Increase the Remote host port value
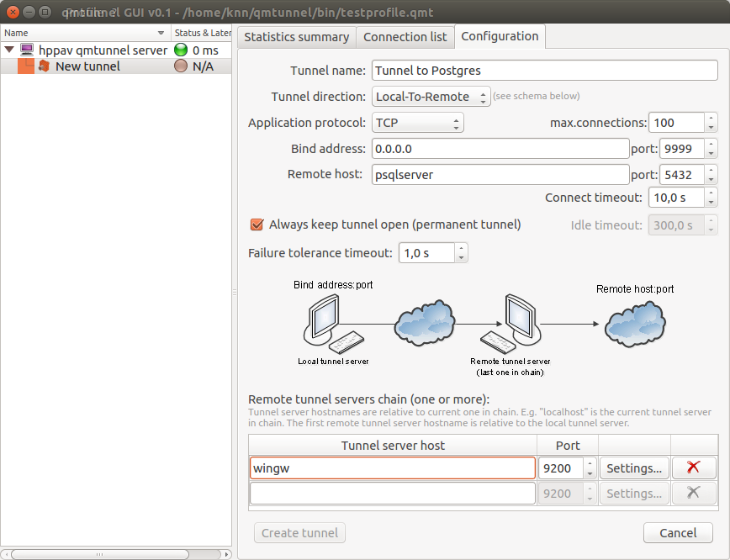This screenshot has height=560, width=730. tap(711, 170)
